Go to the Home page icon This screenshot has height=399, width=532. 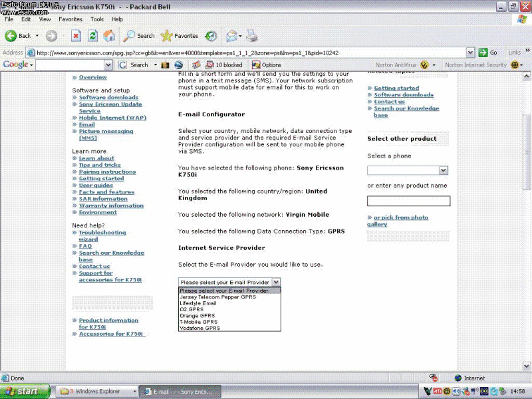point(110,36)
